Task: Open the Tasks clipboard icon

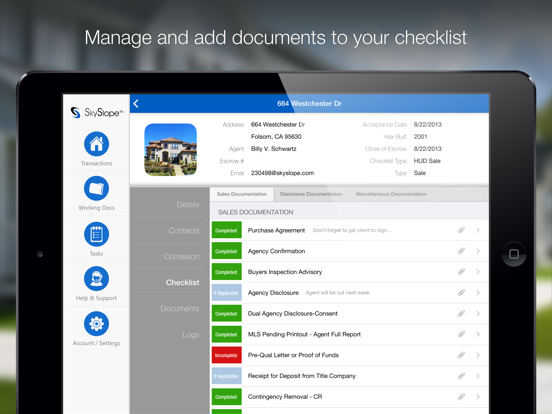Action: tap(96, 234)
